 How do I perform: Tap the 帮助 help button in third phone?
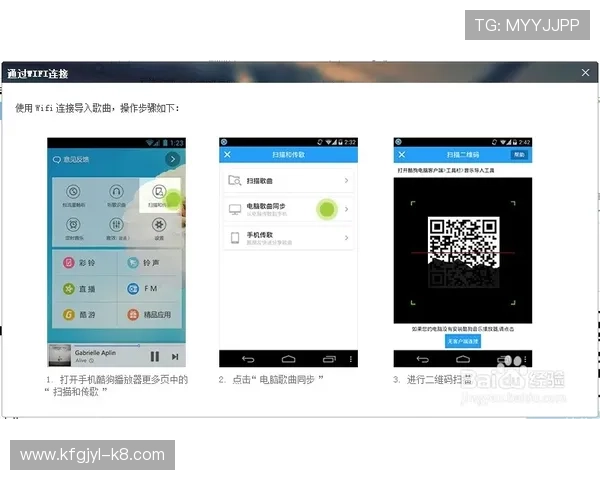[x=519, y=155]
